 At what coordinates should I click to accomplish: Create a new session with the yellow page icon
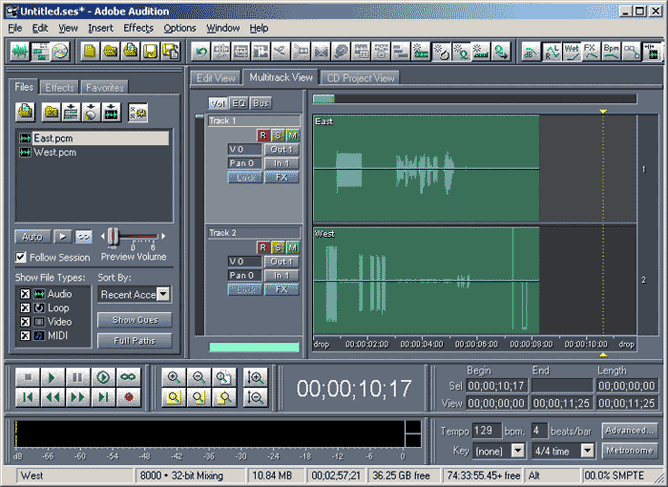click(x=90, y=52)
